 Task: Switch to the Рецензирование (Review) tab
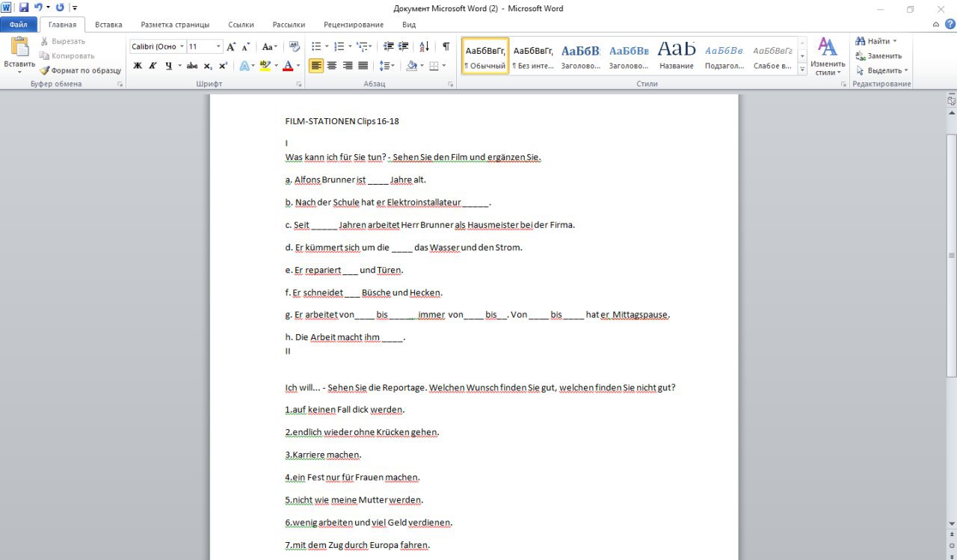pos(354,25)
